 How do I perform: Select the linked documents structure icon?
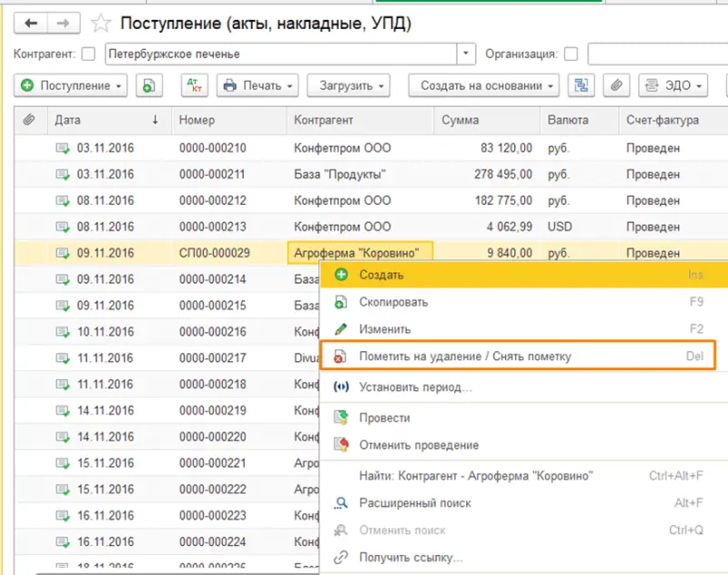tap(581, 86)
